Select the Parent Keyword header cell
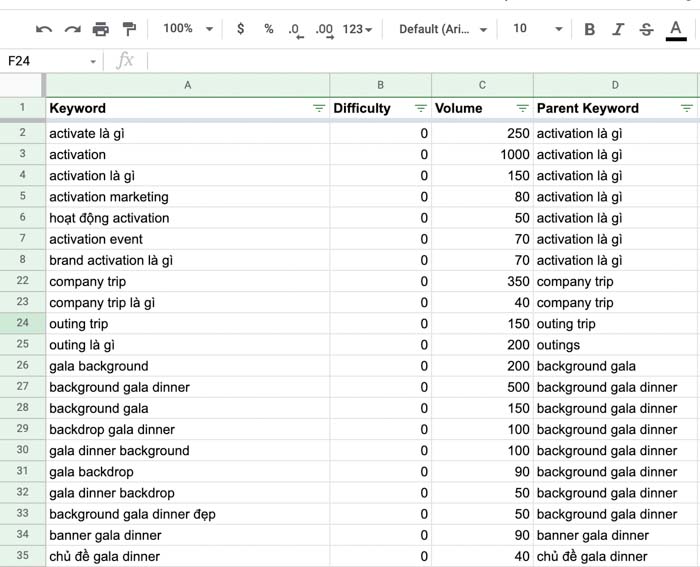The image size is (700, 567). pos(615,108)
